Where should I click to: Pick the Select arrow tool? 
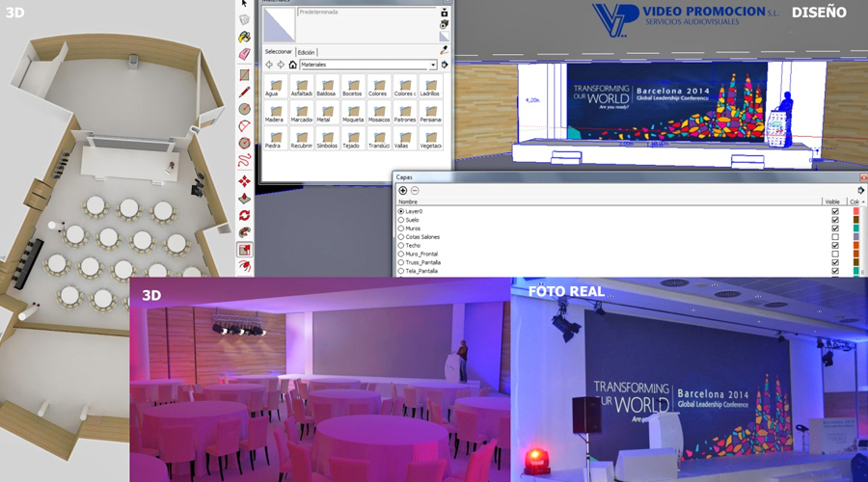point(244,3)
